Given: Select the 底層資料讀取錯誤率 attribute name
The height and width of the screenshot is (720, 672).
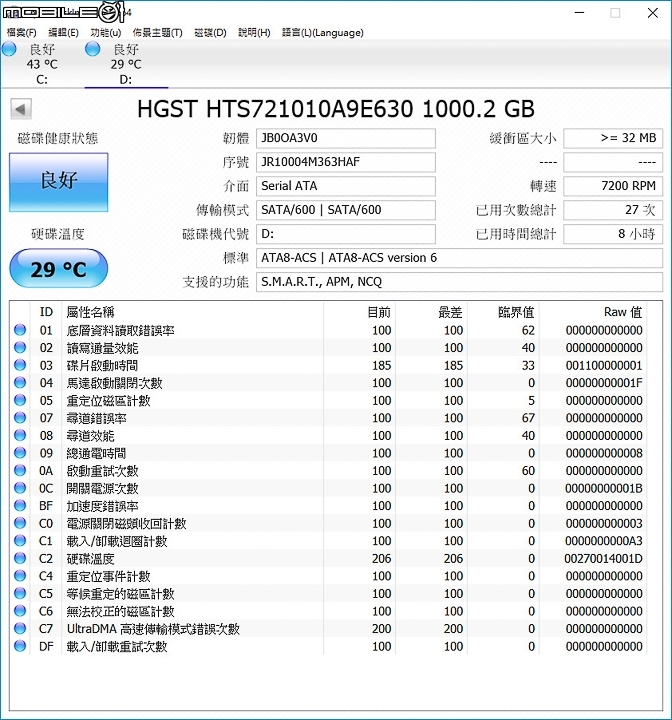Looking at the screenshot, I should [120, 330].
